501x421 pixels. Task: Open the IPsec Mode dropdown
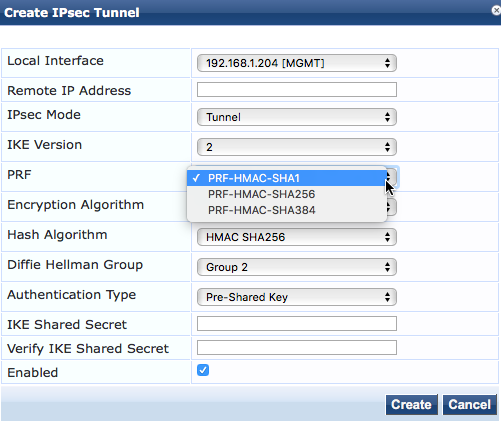[297, 117]
